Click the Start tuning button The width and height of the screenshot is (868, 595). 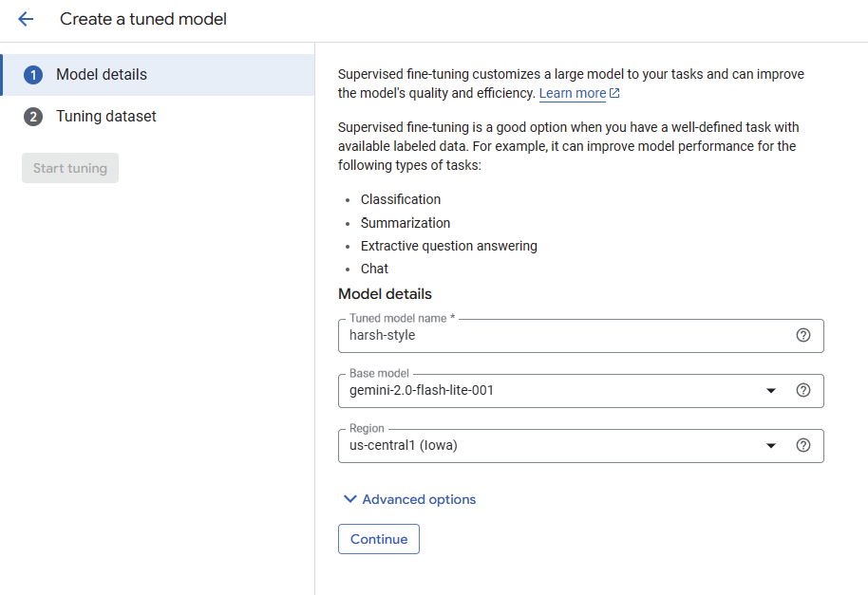click(x=70, y=168)
